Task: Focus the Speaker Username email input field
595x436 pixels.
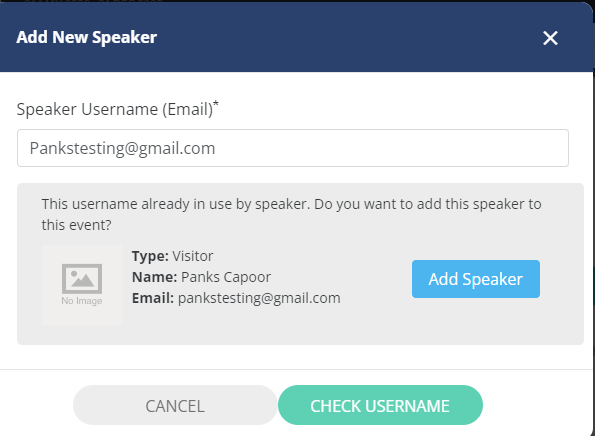Action: (x=293, y=148)
